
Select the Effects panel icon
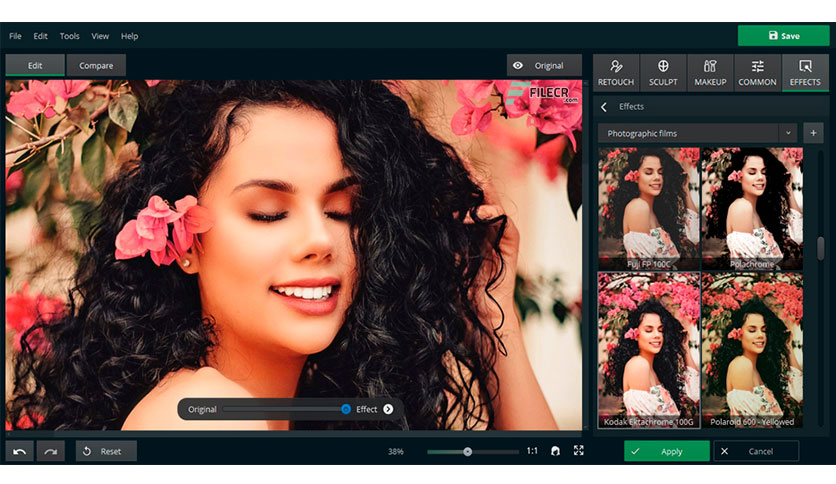805,73
